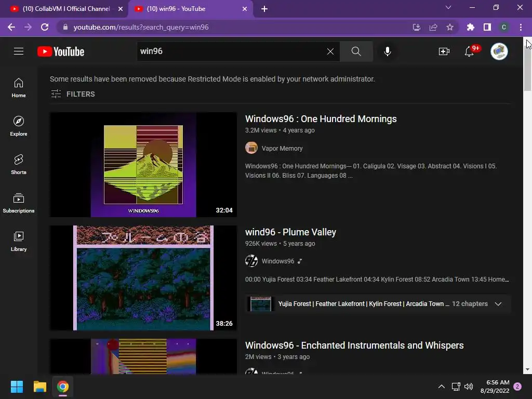Open the notification center badge showing 2

[517, 387]
